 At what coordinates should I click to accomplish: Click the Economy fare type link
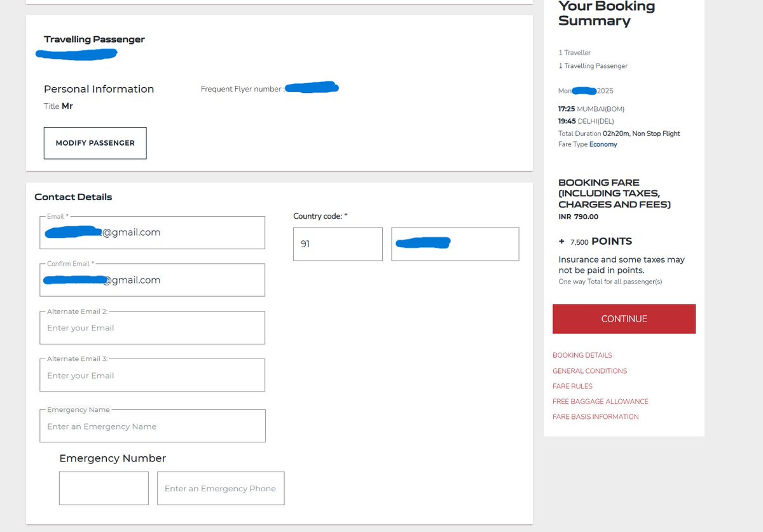(603, 144)
